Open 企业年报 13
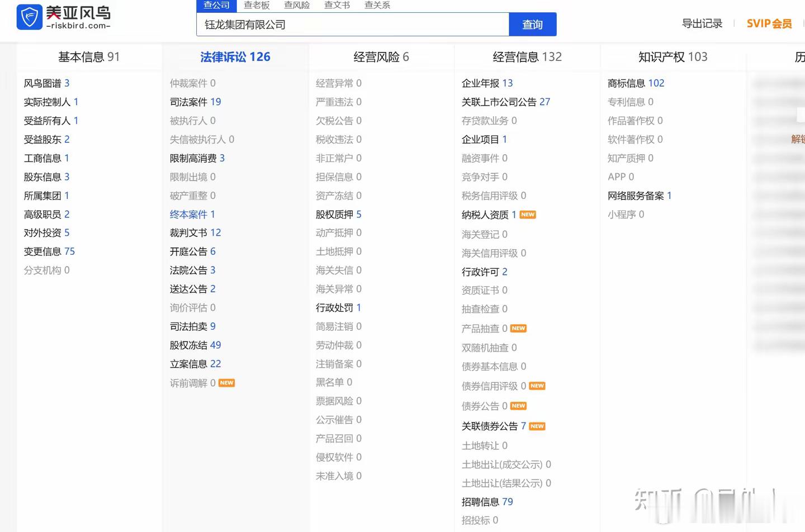The height and width of the screenshot is (532, 805). coord(487,83)
